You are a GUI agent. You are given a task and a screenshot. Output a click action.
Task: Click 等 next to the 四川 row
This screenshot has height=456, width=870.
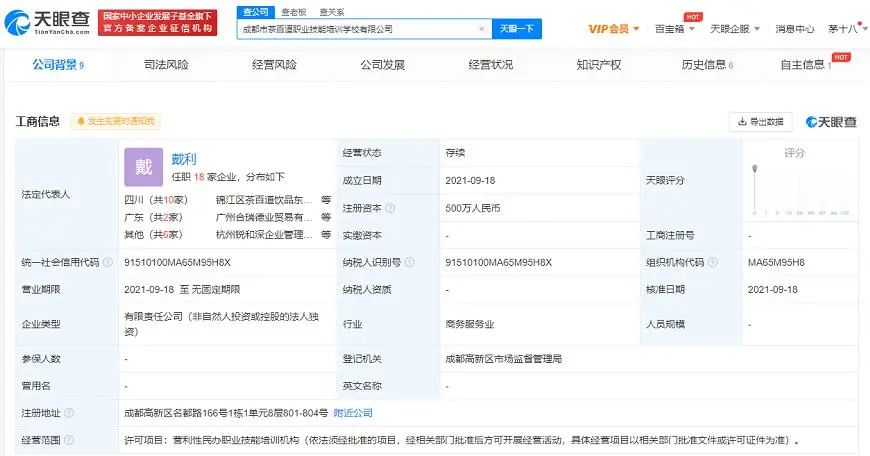[x=326, y=200]
